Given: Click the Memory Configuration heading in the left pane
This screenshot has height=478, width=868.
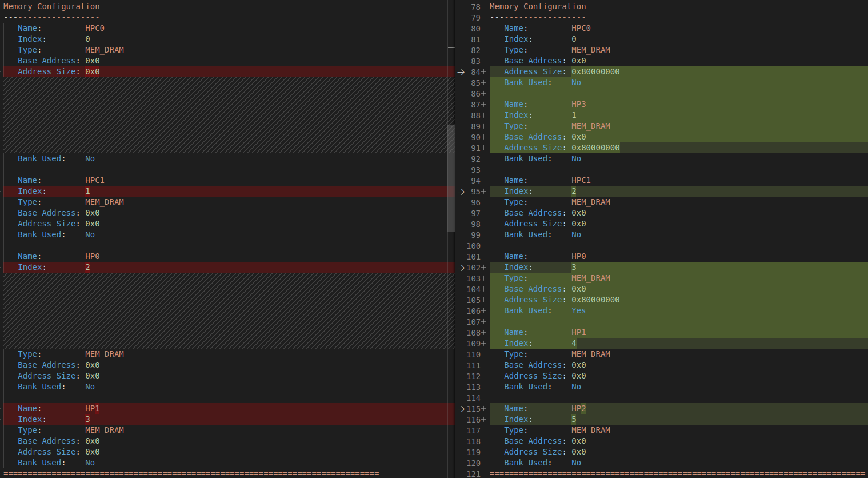Looking at the screenshot, I should [x=53, y=6].
